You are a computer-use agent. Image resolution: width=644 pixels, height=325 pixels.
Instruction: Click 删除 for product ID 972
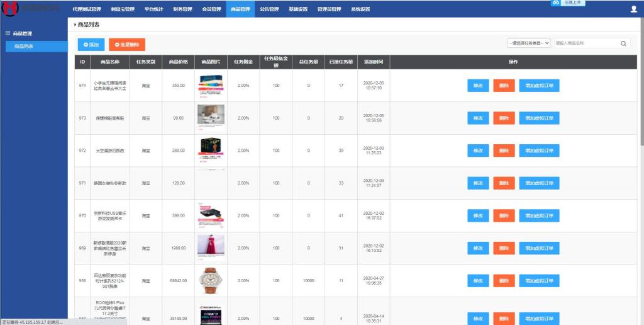coord(504,151)
